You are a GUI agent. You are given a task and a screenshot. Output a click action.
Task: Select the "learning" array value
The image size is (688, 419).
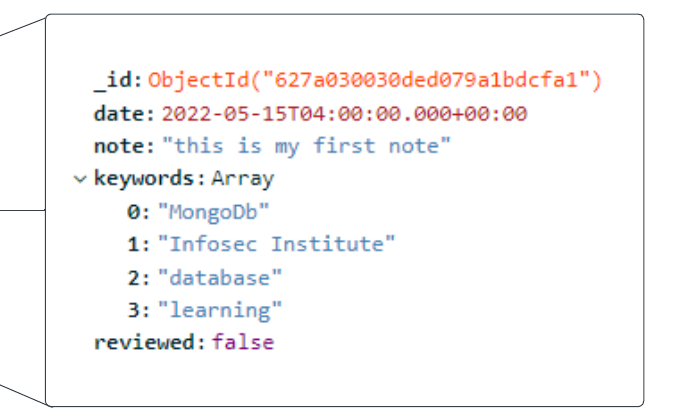point(220,310)
